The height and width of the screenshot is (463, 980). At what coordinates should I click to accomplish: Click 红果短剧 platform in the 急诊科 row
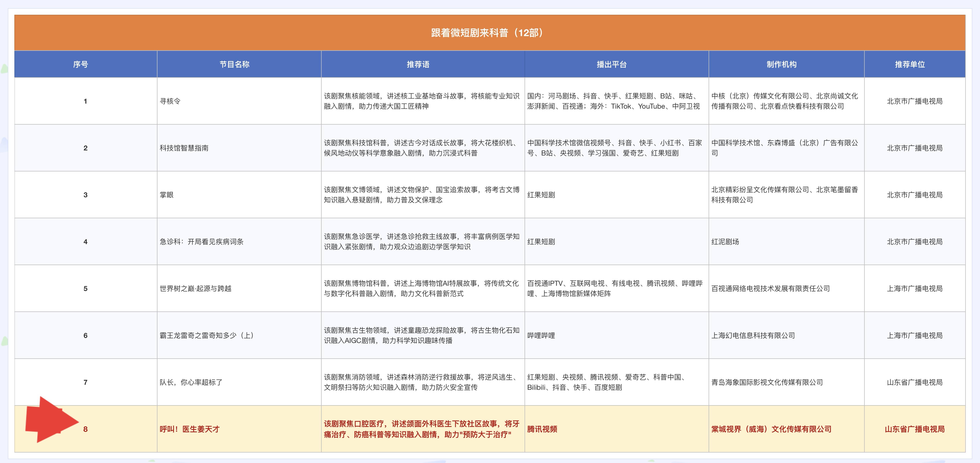click(x=541, y=242)
